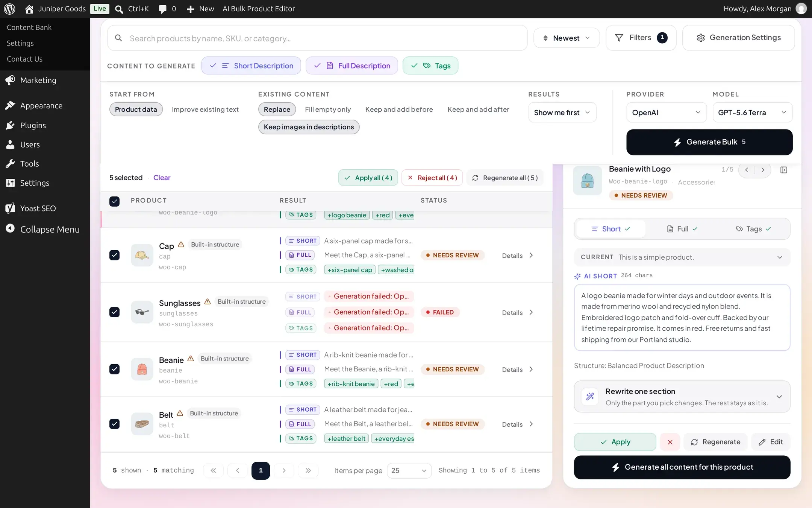Image resolution: width=812 pixels, height=508 pixels.
Task: Uncheck the Cap product checkbox
Action: [x=114, y=255]
